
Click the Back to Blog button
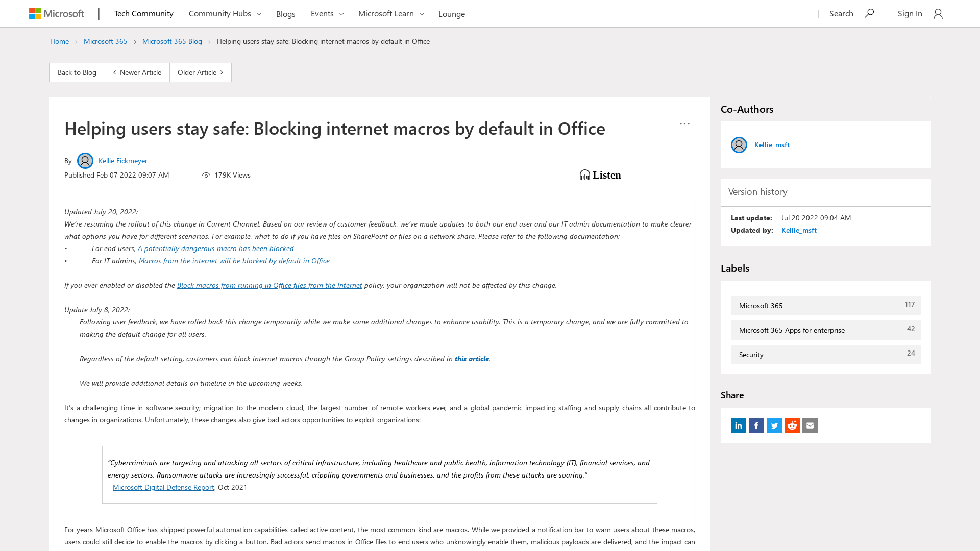(77, 72)
